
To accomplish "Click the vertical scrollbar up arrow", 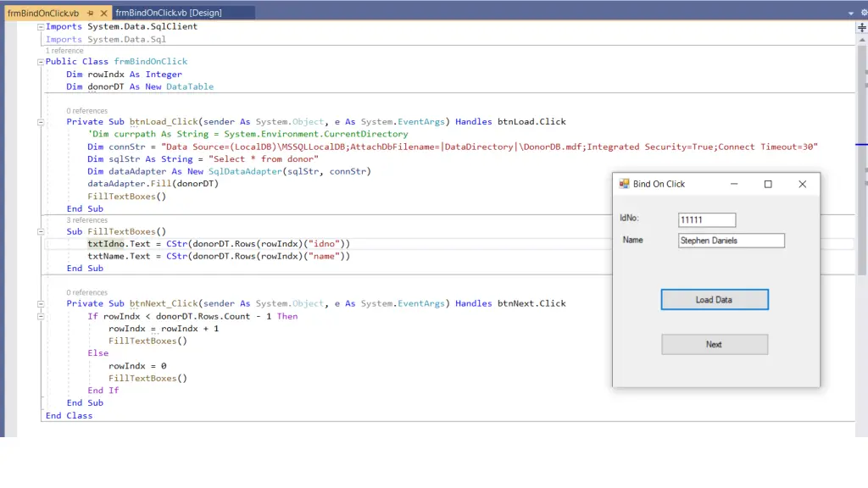I will (x=862, y=40).
